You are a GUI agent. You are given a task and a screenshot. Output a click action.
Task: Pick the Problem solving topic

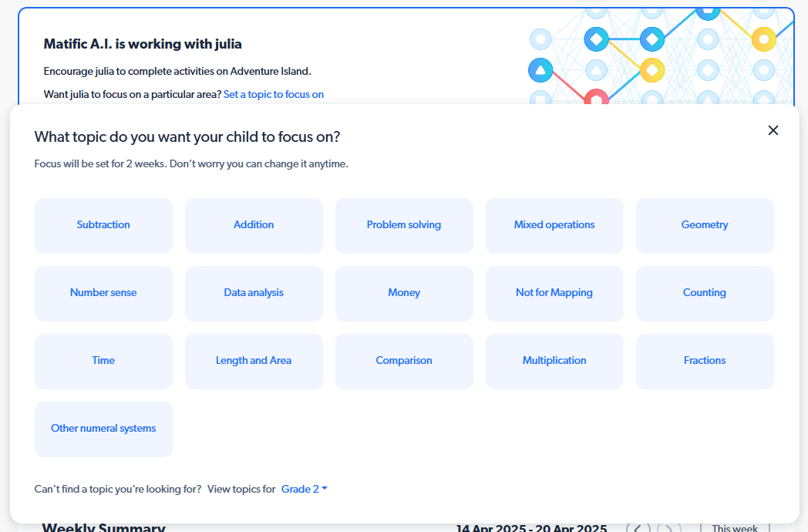(x=404, y=225)
